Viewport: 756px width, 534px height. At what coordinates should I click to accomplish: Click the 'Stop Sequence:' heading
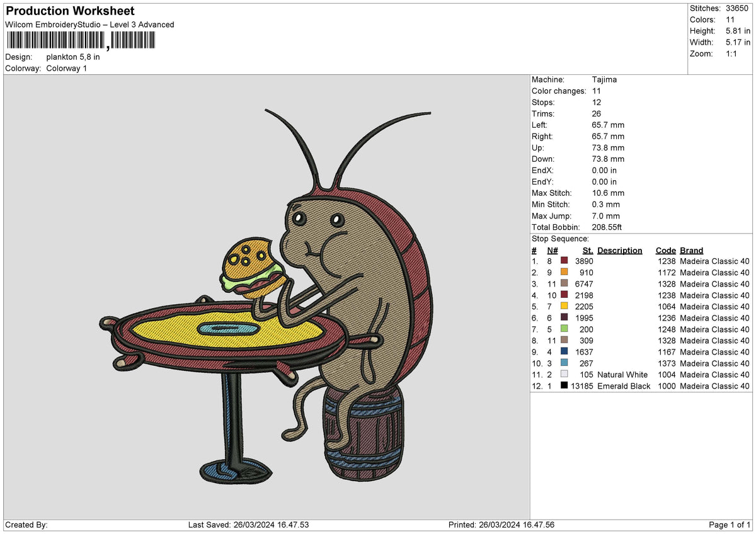pos(560,239)
